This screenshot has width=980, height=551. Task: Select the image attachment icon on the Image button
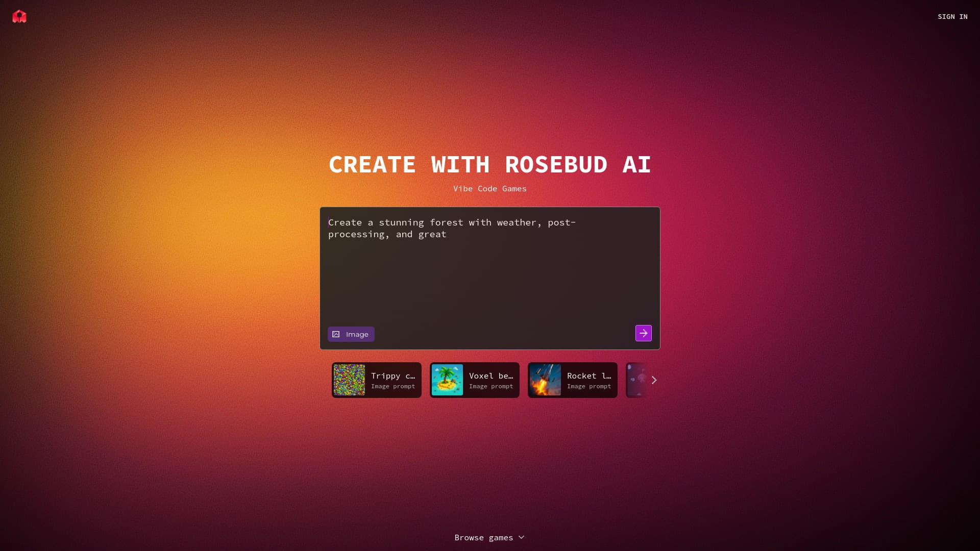coord(336,334)
